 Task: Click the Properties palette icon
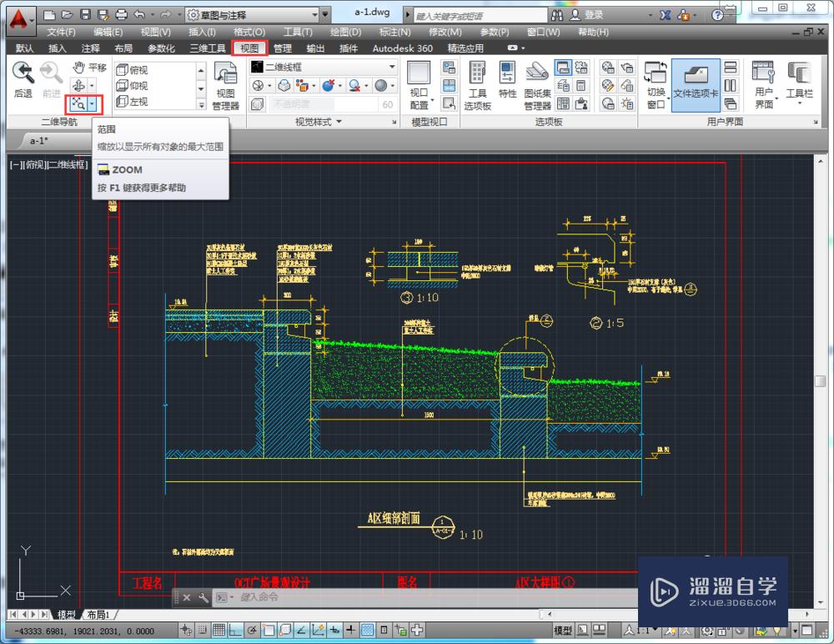(x=506, y=81)
